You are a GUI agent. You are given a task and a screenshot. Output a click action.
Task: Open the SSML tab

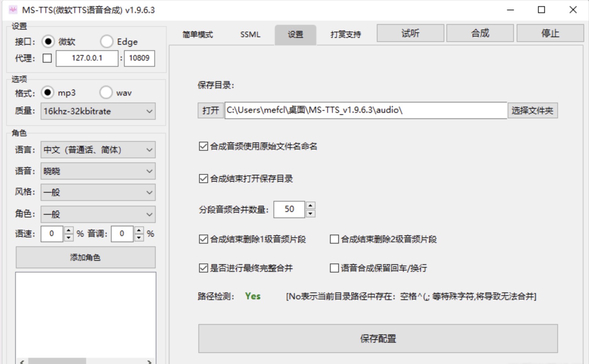[250, 34]
